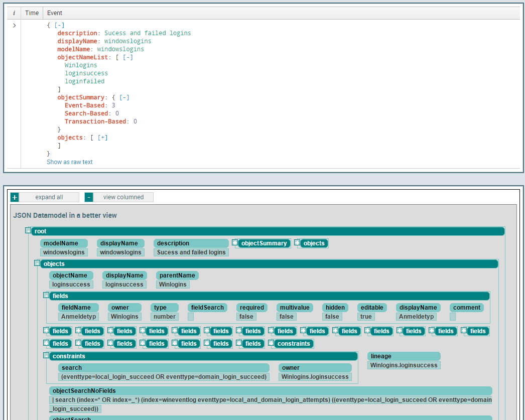
Task: Open Show as raw text link
Action: coord(70,162)
